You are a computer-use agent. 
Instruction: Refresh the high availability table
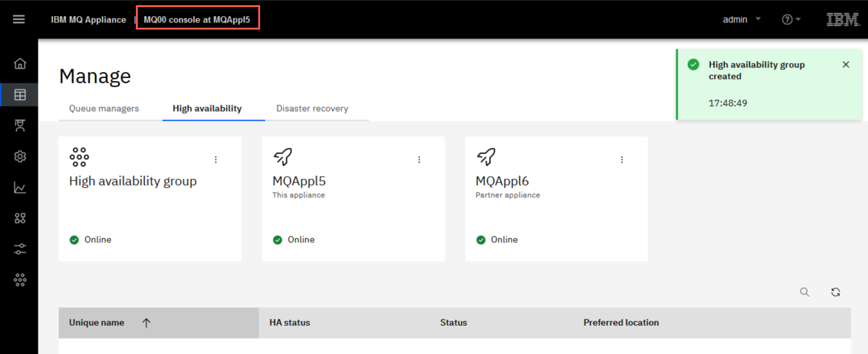[x=836, y=292]
